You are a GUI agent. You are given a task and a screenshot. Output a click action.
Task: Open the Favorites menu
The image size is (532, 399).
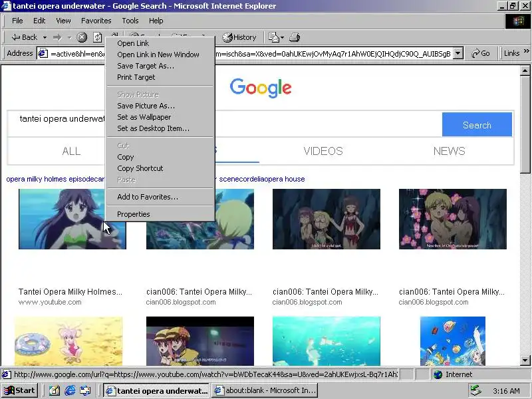[x=96, y=21]
